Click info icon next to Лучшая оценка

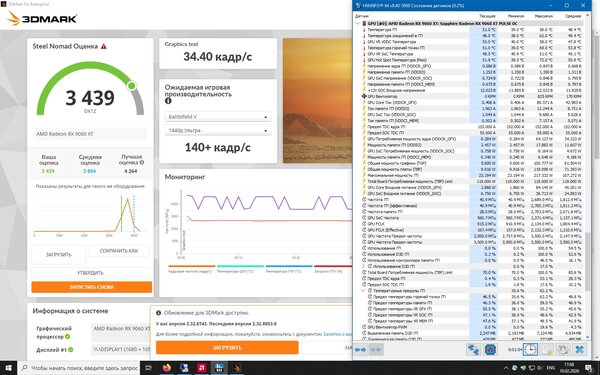[142, 162]
